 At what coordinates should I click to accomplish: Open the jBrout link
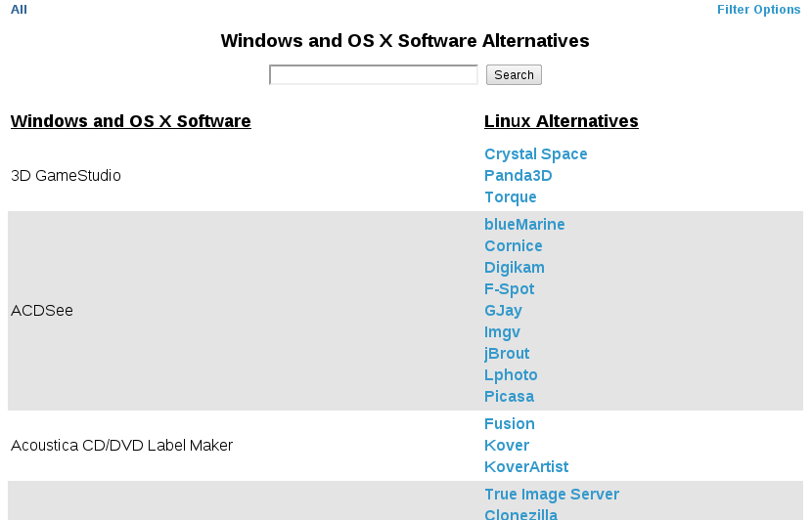click(x=507, y=354)
